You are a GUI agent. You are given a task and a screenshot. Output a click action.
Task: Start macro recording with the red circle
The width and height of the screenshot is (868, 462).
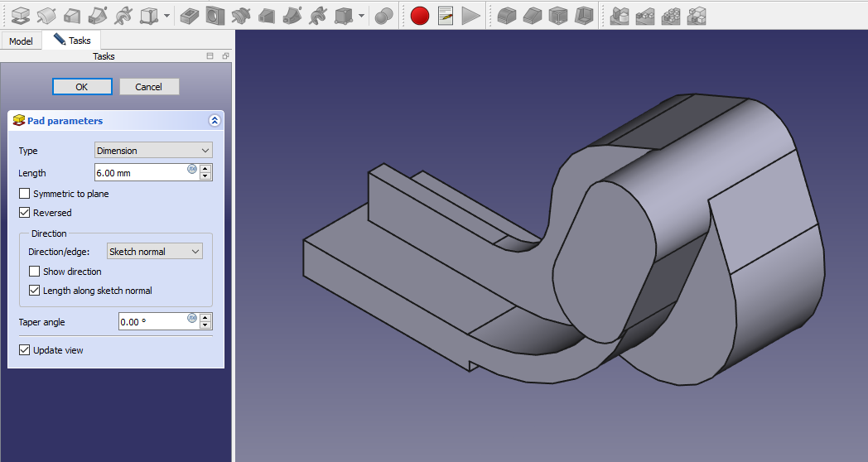pyautogui.click(x=420, y=15)
